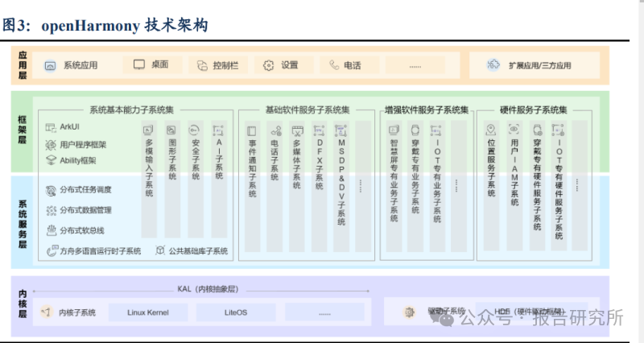Viewport: 644px width, 343px height.
Task: Select the IOT专有硬件服务子系统 icon
Action: (x=558, y=130)
